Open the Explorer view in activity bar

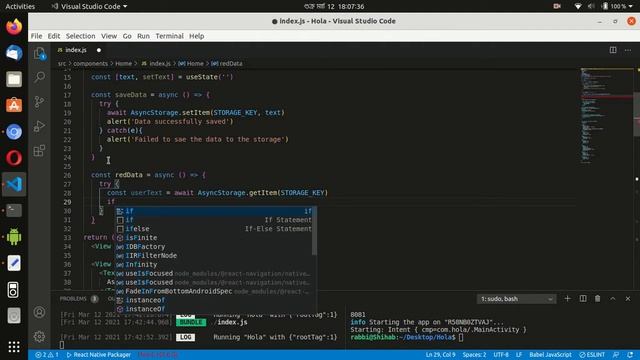[40, 53]
